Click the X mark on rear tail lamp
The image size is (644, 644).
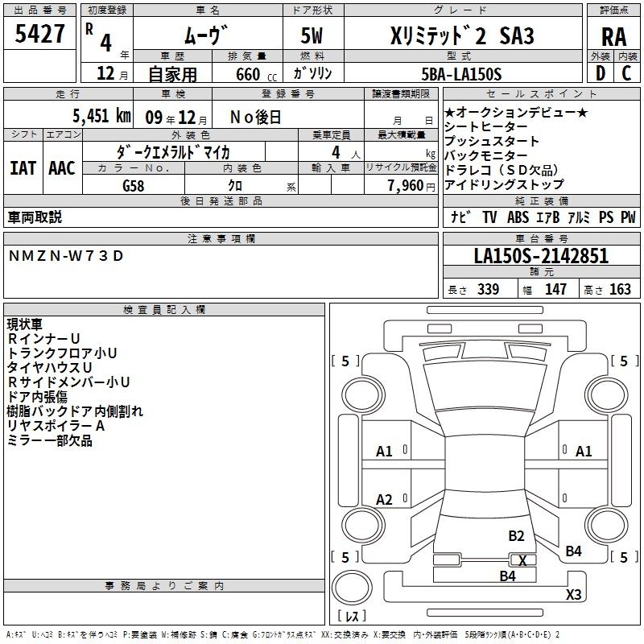522,560
